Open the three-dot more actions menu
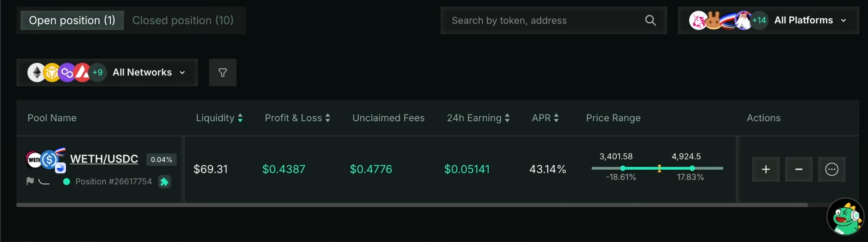 pos(831,169)
